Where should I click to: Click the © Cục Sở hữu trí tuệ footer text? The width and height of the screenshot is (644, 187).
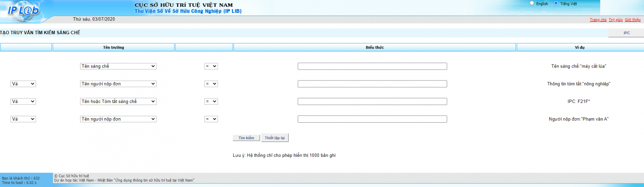(72, 176)
